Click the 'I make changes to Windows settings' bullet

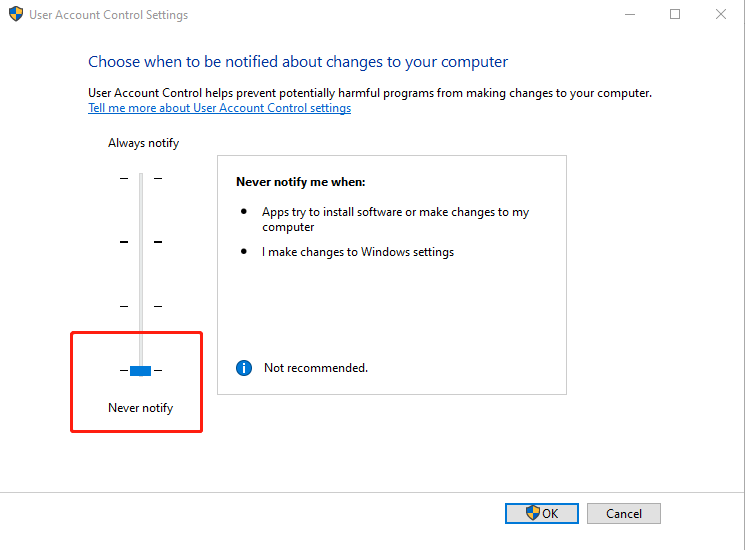pyautogui.click(x=358, y=252)
